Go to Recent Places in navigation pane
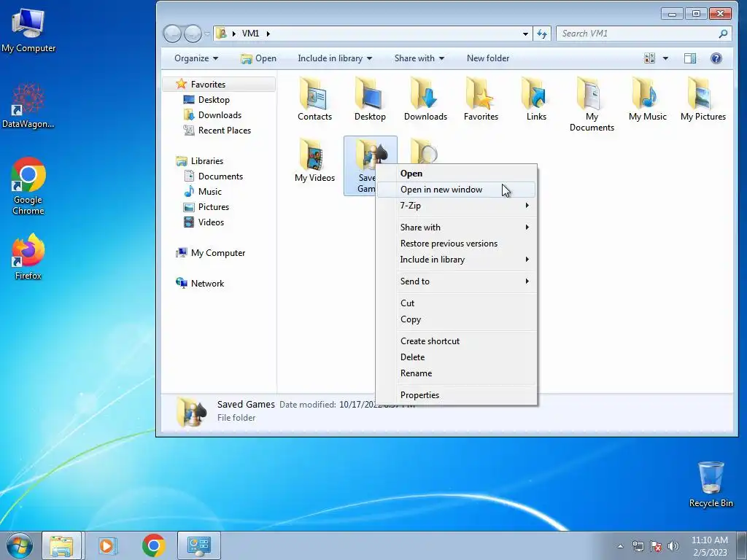Screen dimensions: 747x560 (225, 130)
